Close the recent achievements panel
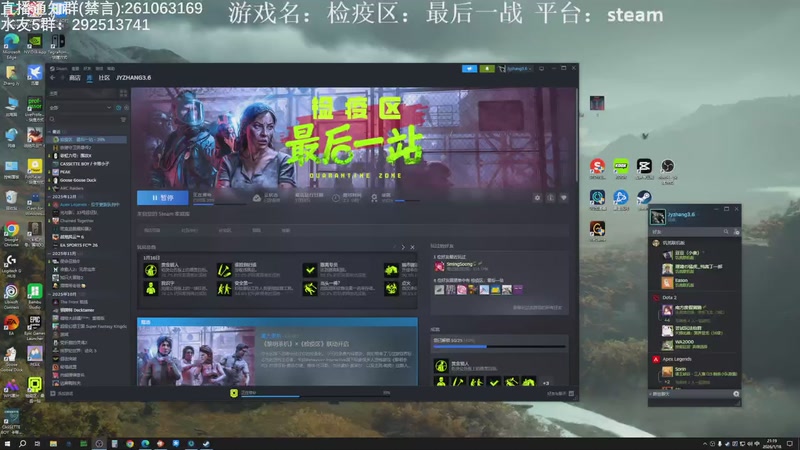The height and width of the screenshot is (450, 800). coord(412,247)
